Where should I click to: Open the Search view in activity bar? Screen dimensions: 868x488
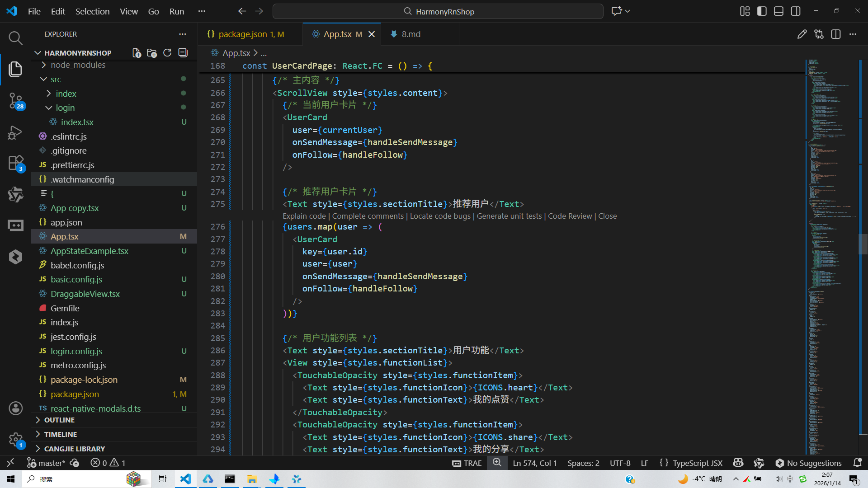[15, 38]
